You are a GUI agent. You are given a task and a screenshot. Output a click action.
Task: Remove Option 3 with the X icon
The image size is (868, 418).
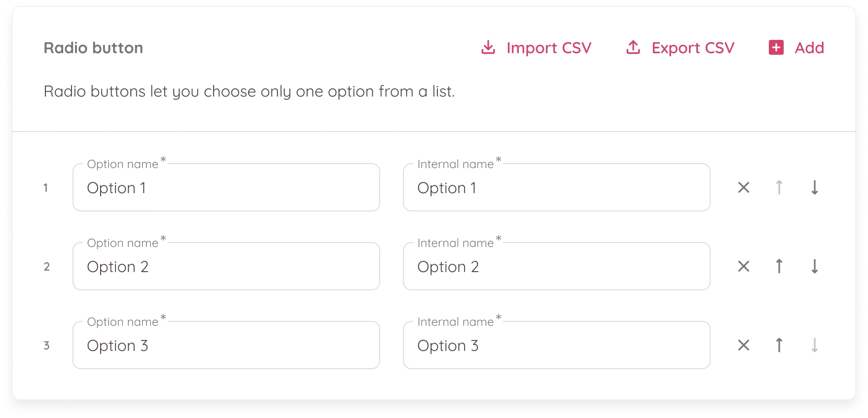pyautogui.click(x=744, y=345)
